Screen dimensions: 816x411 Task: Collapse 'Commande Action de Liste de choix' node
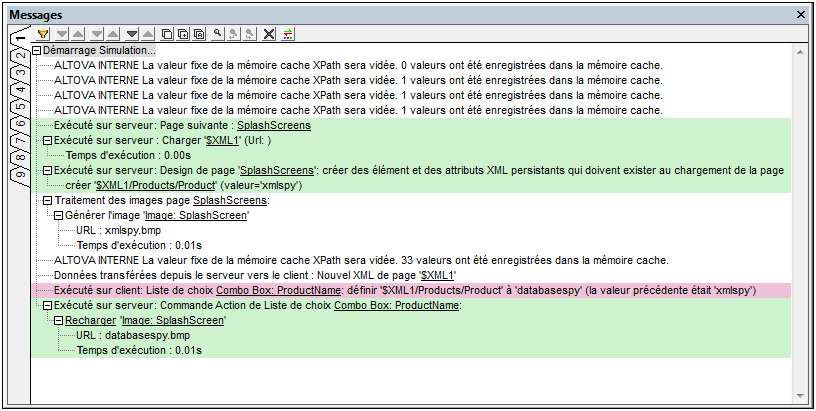point(47,306)
